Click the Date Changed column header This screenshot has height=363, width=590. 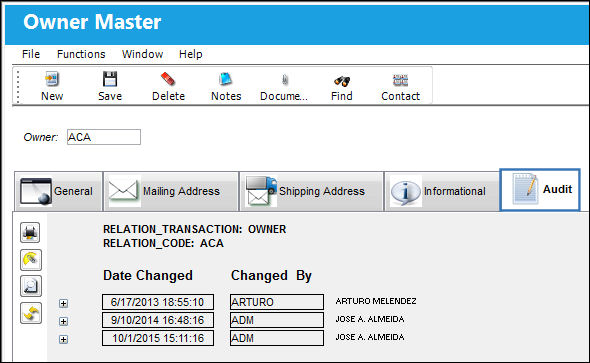(148, 275)
